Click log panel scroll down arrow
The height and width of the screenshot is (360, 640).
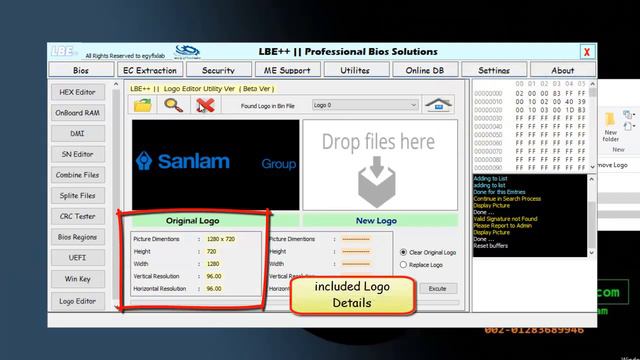pyautogui.click(x=592, y=253)
